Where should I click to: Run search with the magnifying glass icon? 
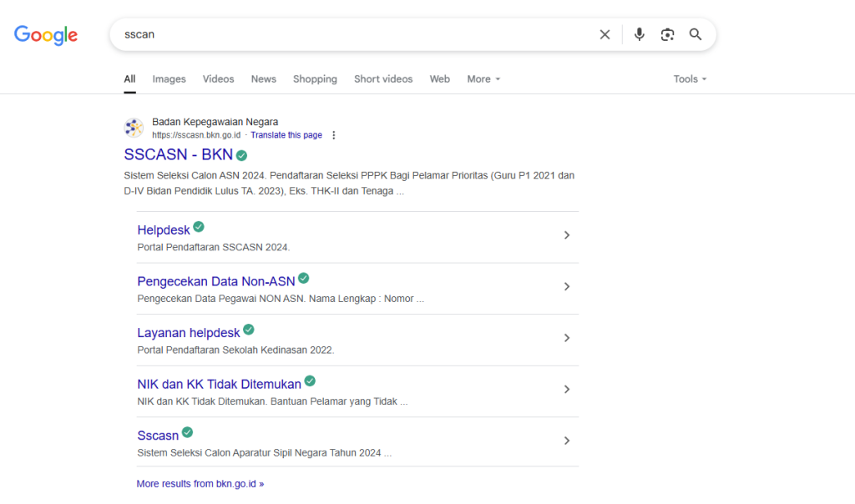pyautogui.click(x=696, y=34)
